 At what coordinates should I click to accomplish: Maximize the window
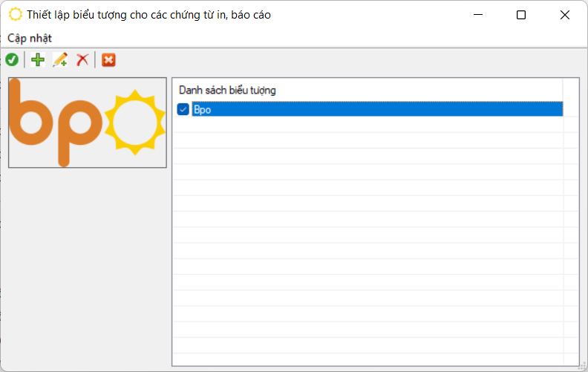521,15
